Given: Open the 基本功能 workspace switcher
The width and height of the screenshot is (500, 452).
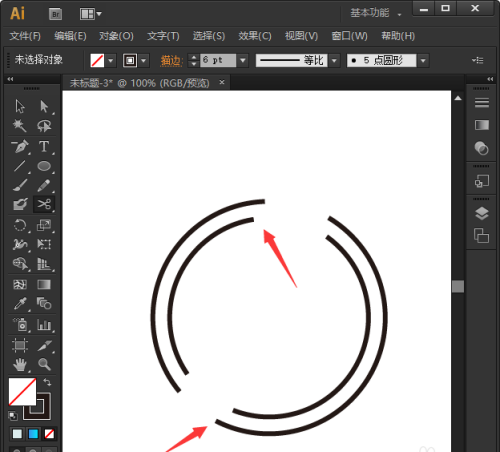Looking at the screenshot, I should pyautogui.click(x=376, y=13).
